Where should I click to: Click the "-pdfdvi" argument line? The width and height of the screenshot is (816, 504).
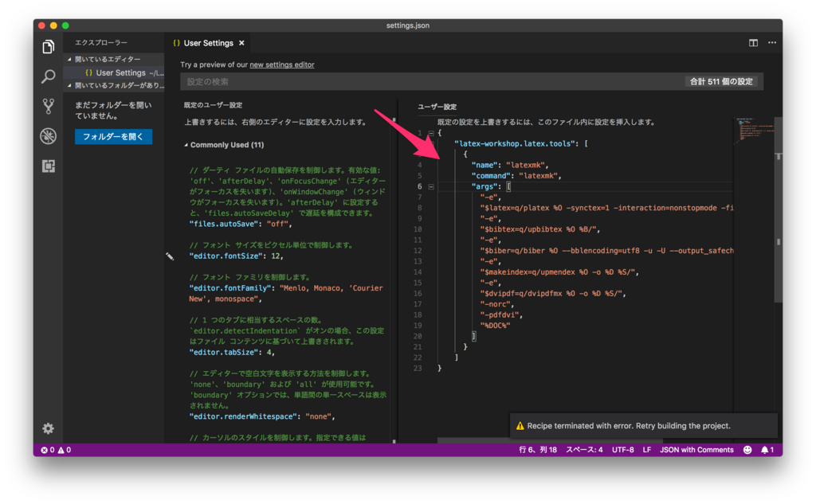(501, 315)
